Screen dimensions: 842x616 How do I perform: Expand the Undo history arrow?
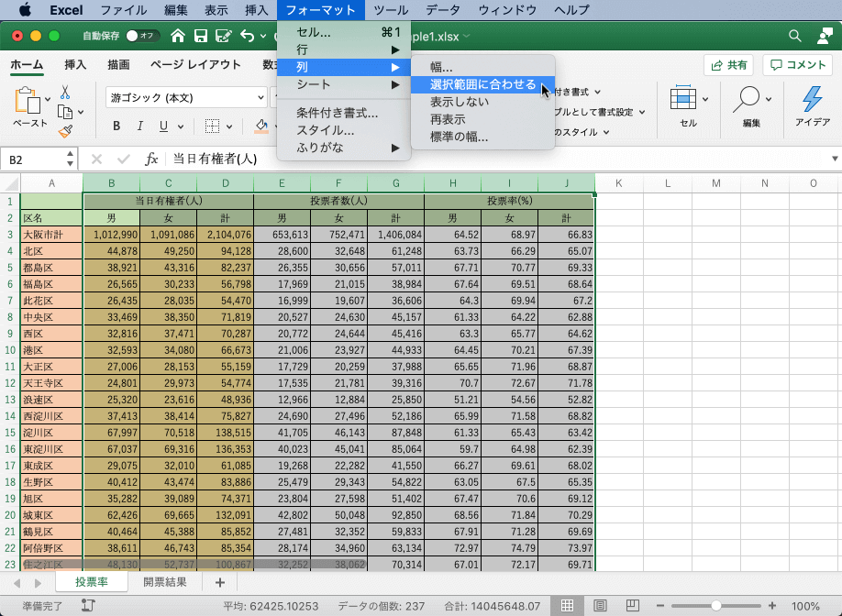point(263,36)
